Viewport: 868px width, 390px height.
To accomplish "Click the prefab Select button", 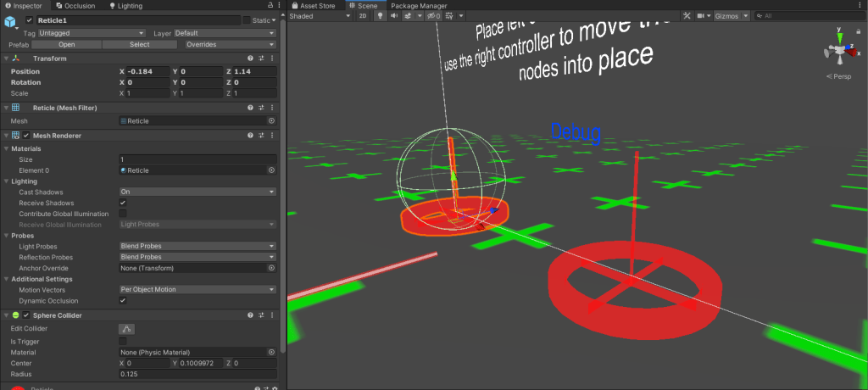I will tap(139, 45).
